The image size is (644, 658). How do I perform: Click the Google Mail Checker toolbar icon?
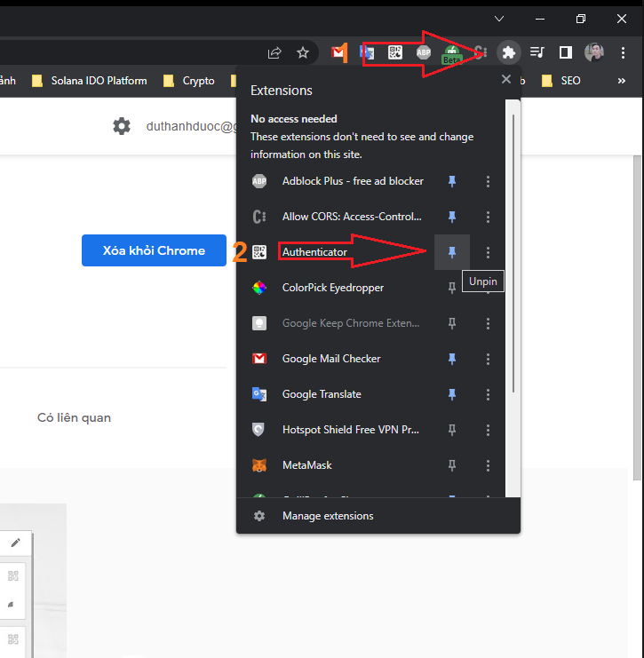point(338,52)
